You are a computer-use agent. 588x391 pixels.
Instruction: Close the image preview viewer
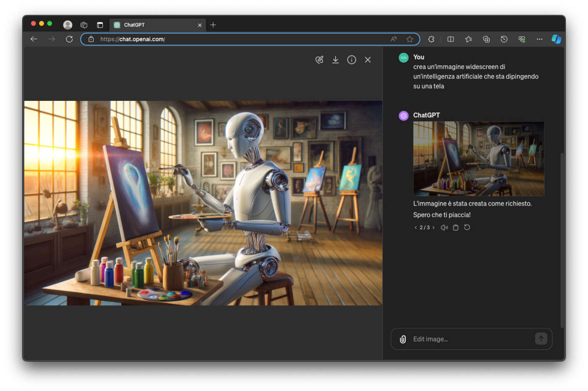point(367,60)
